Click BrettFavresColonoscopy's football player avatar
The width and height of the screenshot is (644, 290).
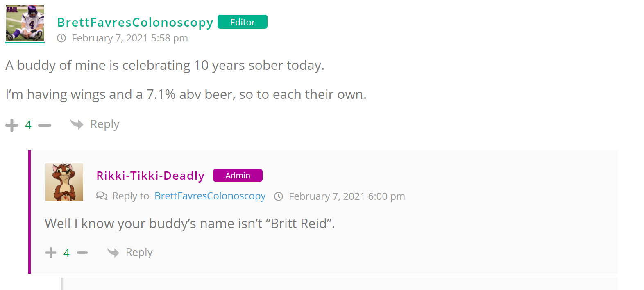pos(25,23)
